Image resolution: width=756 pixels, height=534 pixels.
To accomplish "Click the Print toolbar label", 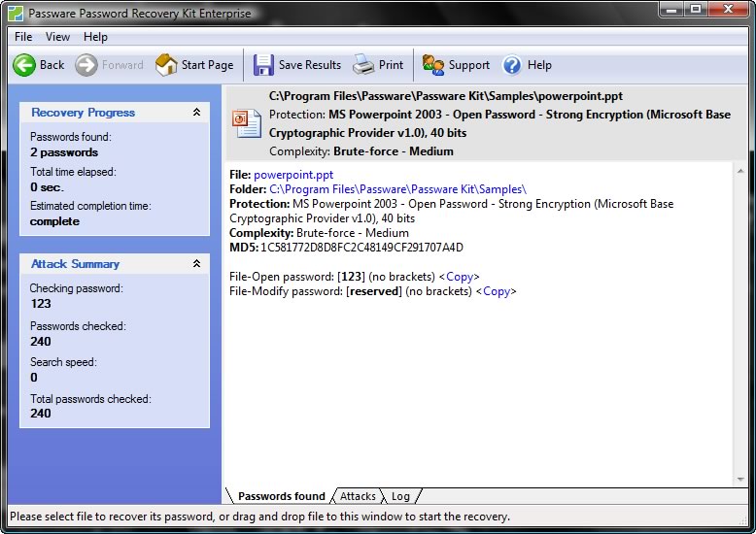I will [391, 65].
